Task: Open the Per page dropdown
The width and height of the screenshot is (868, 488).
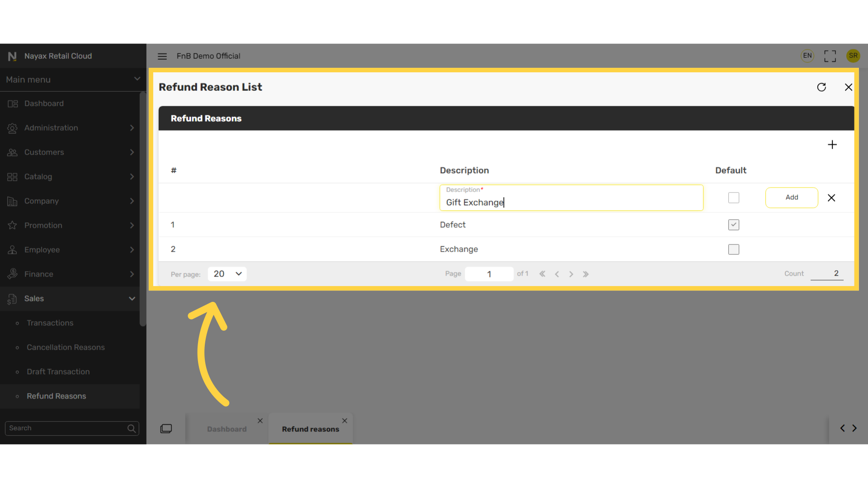Action: click(x=227, y=274)
